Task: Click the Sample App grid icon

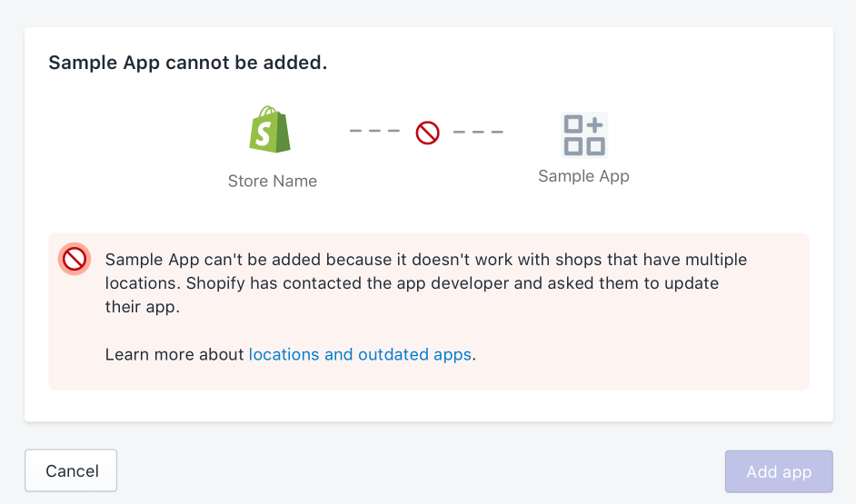Action: (584, 135)
